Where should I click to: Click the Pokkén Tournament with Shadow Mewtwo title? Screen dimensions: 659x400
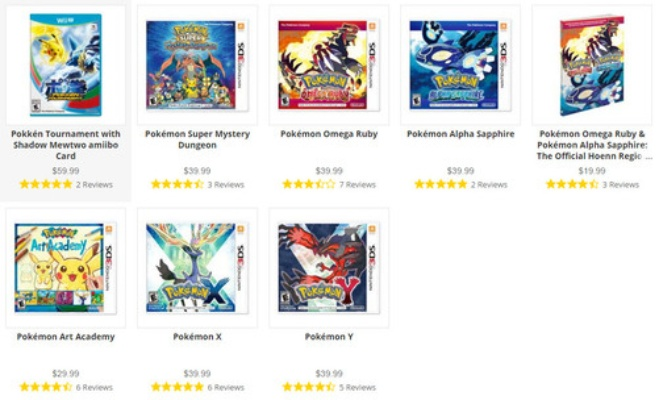[66, 145]
